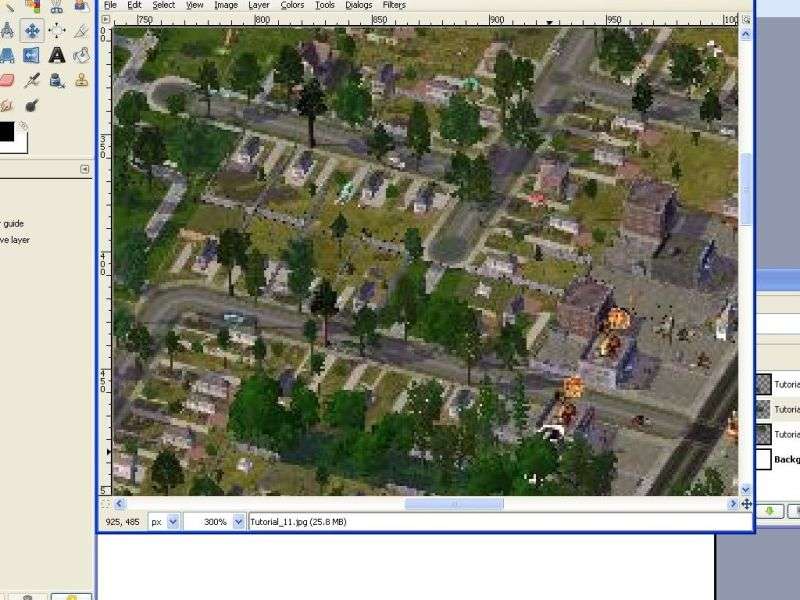The width and height of the screenshot is (800, 600).
Task: Expand the image menu triangle by ruler
Action: click(105, 19)
